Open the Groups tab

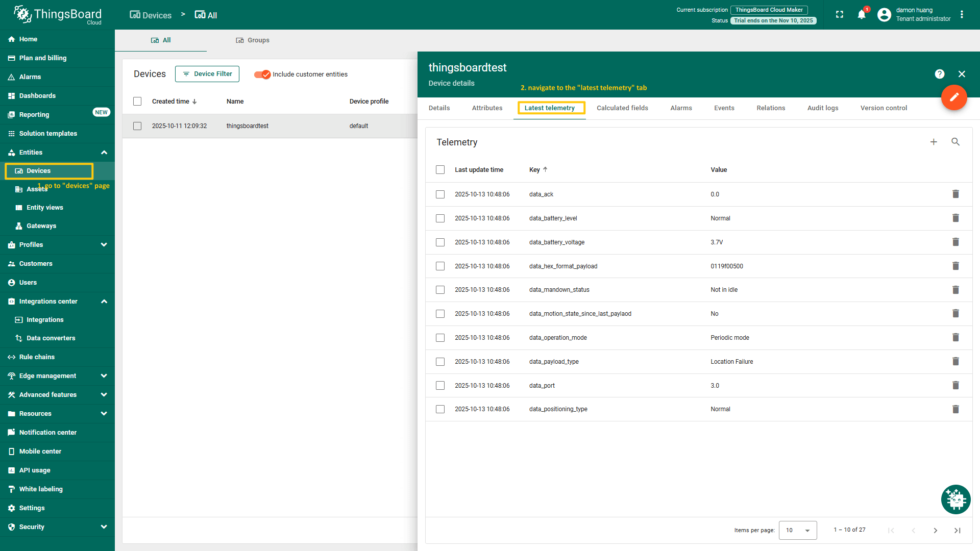pyautogui.click(x=253, y=40)
